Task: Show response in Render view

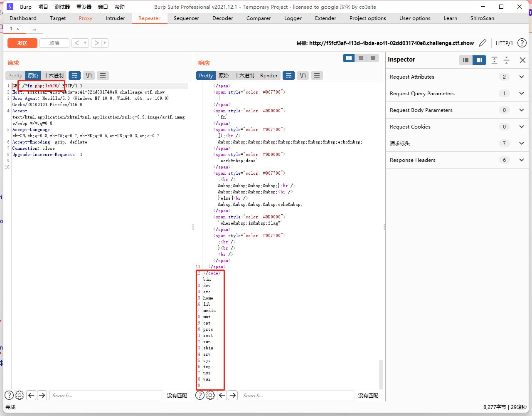Action: [x=269, y=75]
